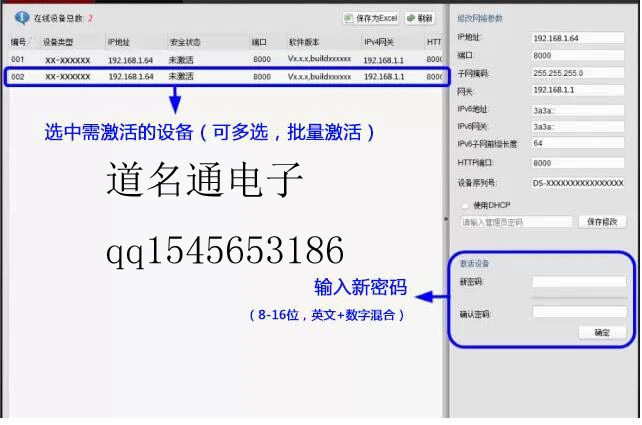This screenshot has width=642, height=425.
Task: Click the 激活设备 section heading
Action: [474, 263]
